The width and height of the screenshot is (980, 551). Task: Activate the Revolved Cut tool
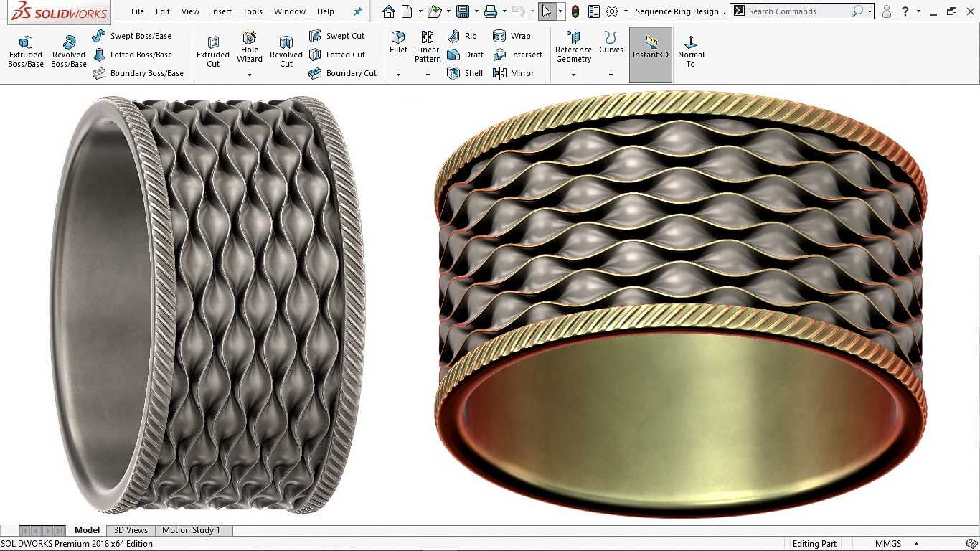click(x=286, y=52)
